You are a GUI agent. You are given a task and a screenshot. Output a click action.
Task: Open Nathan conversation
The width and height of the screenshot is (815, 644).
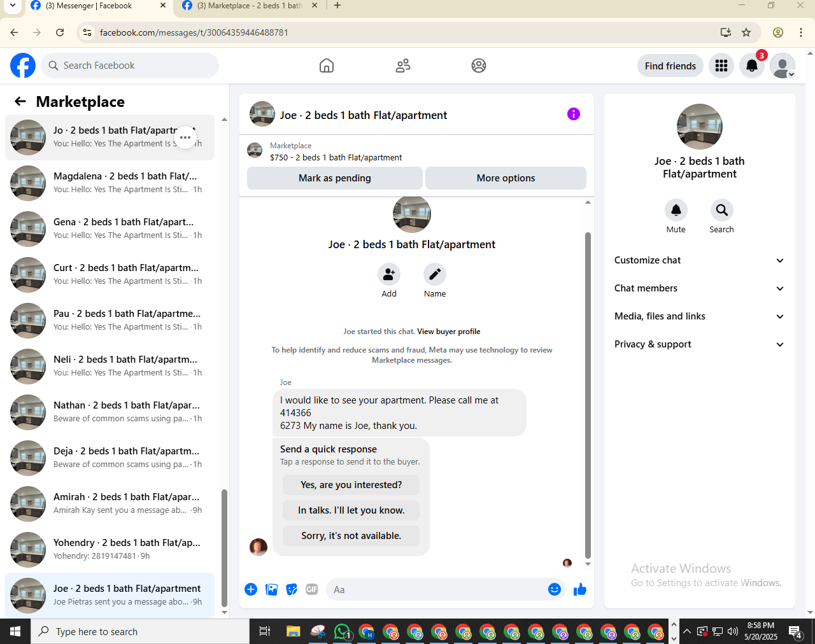click(x=110, y=412)
